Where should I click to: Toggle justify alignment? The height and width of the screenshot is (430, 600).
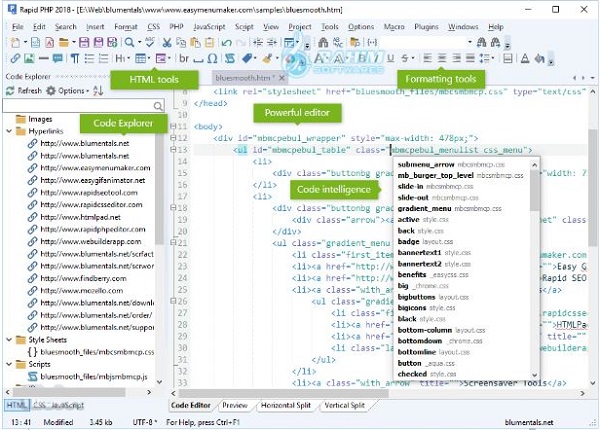470,59
